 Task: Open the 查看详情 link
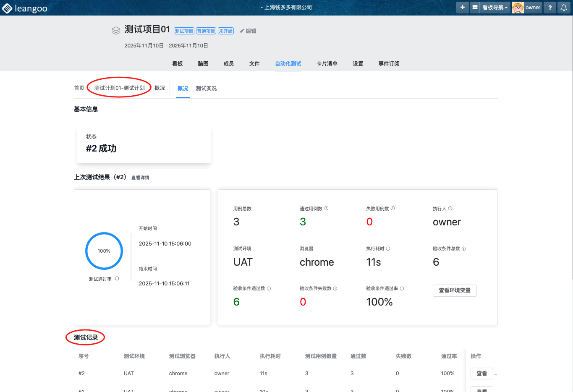(x=140, y=178)
